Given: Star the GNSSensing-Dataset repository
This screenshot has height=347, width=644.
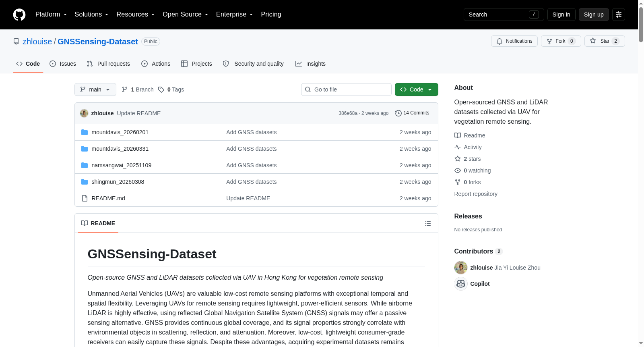Looking at the screenshot, I should 605,41.
